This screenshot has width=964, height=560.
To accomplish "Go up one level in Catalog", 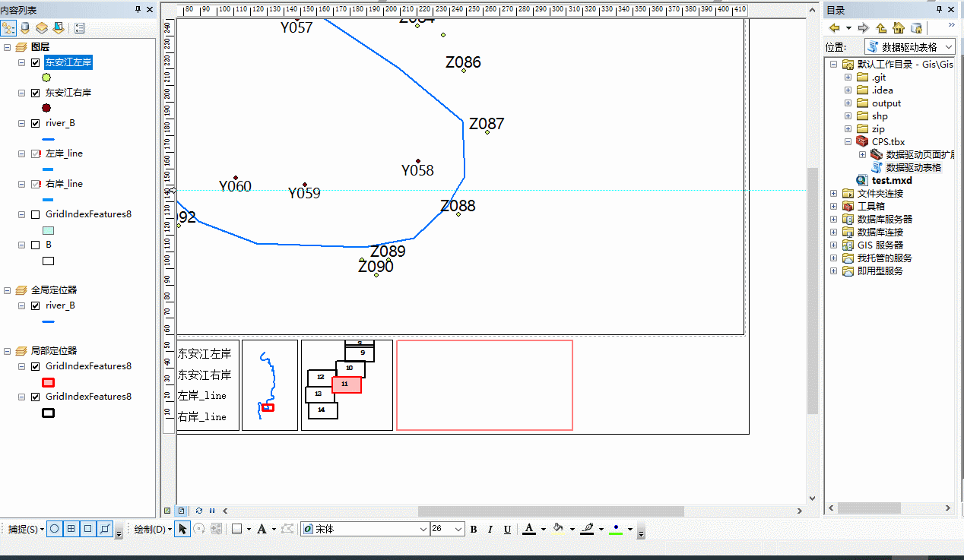I will 881,28.
